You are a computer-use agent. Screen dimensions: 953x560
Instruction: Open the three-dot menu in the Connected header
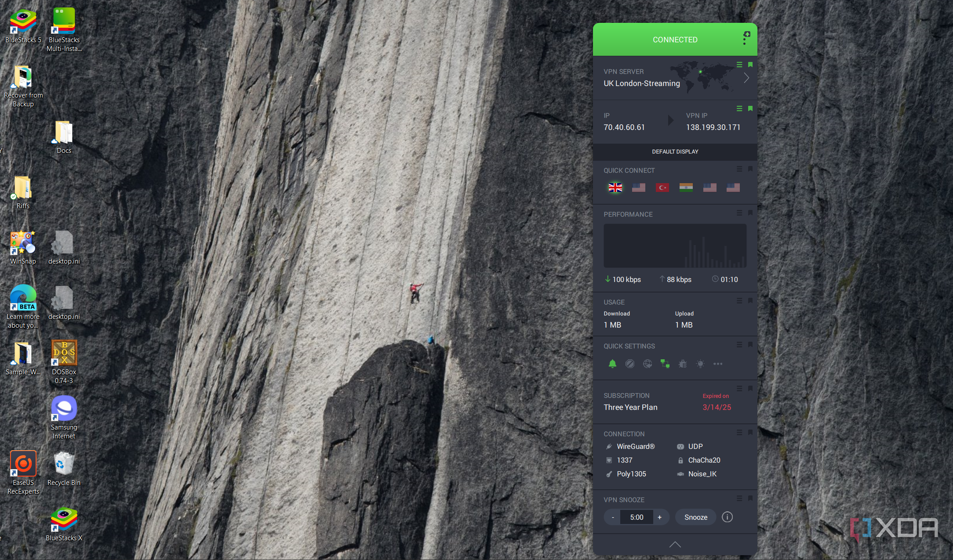[x=744, y=41]
